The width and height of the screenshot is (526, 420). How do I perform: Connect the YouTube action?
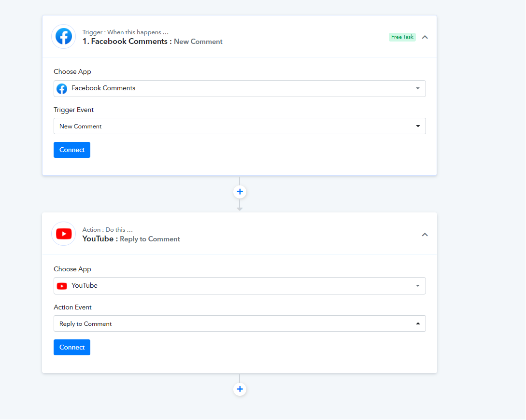pyautogui.click(x=72, y=347)
